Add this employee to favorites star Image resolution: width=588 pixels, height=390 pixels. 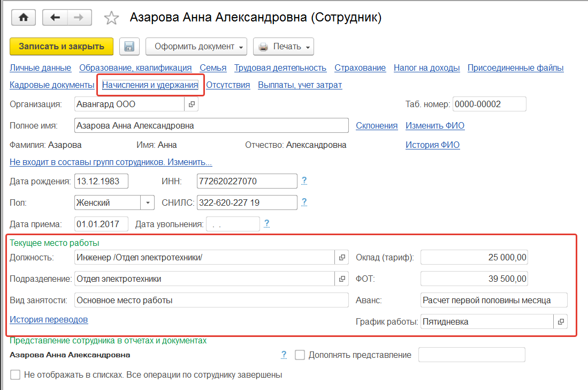point(111,18)
